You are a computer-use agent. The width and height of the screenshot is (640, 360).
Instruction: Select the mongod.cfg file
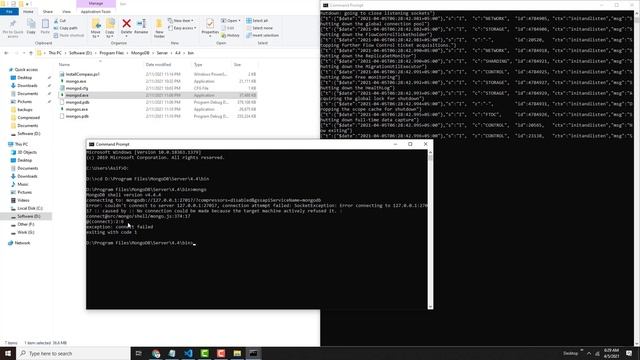tap(158, 88)
